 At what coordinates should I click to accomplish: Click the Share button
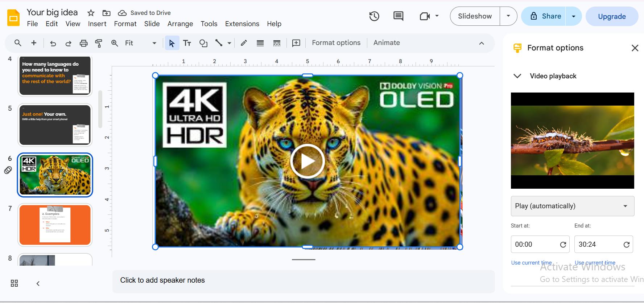[x=544, y=16]
